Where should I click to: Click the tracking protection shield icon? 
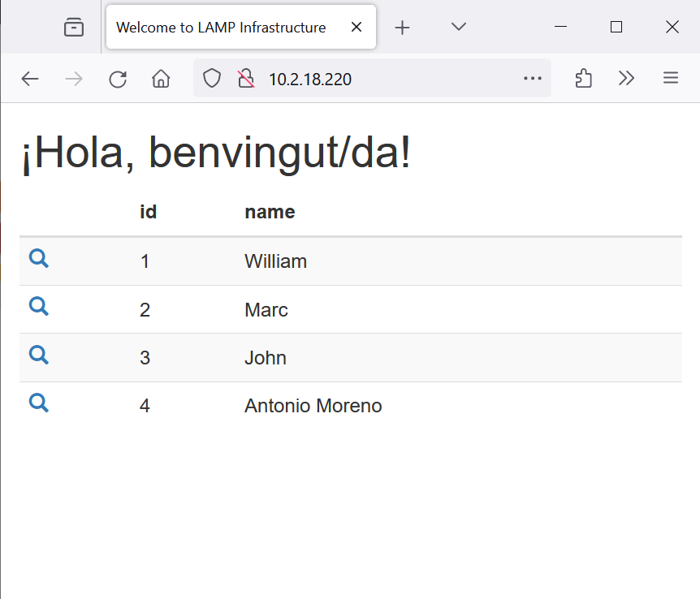(212, 79)
